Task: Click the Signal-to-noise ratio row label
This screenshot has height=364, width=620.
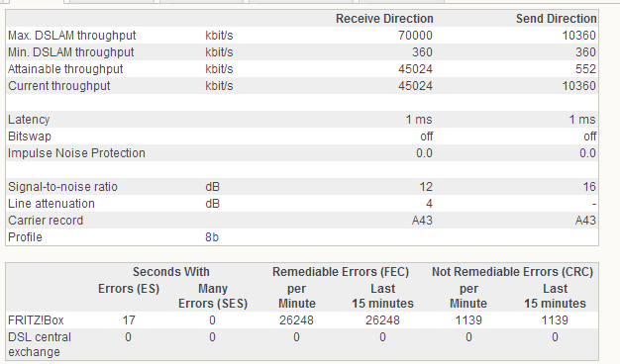Action: coord(62,187)
